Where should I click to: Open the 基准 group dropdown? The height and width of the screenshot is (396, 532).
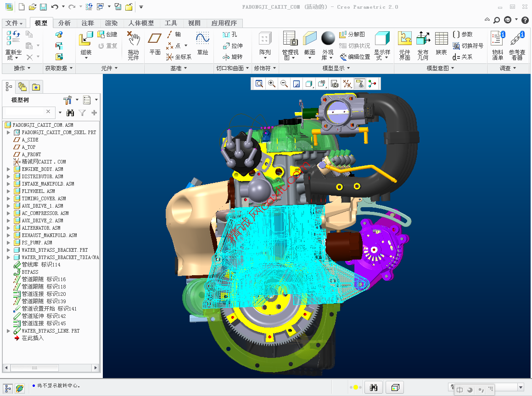click(179, 68)
